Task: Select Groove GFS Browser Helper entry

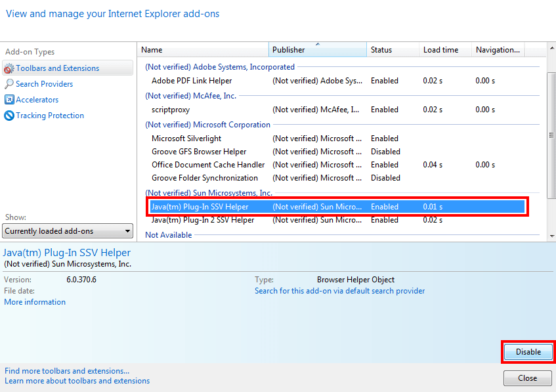Action: pyautogui.click(x=199, y=152)
